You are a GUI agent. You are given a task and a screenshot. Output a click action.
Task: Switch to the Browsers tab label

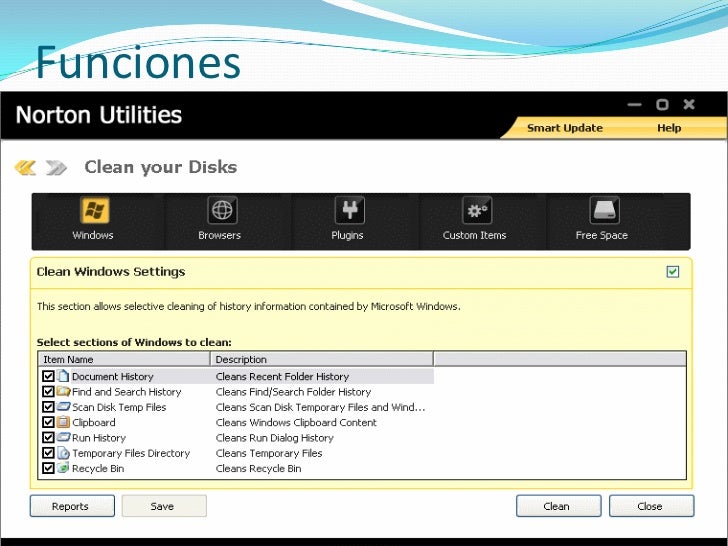tap(220, 235)
